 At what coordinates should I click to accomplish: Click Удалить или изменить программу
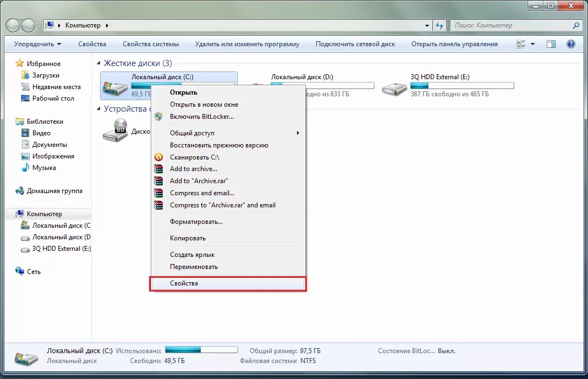(247, 44)
